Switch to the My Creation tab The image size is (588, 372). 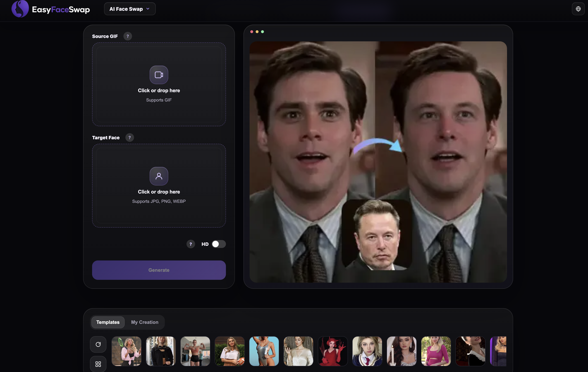click(145, 322)
